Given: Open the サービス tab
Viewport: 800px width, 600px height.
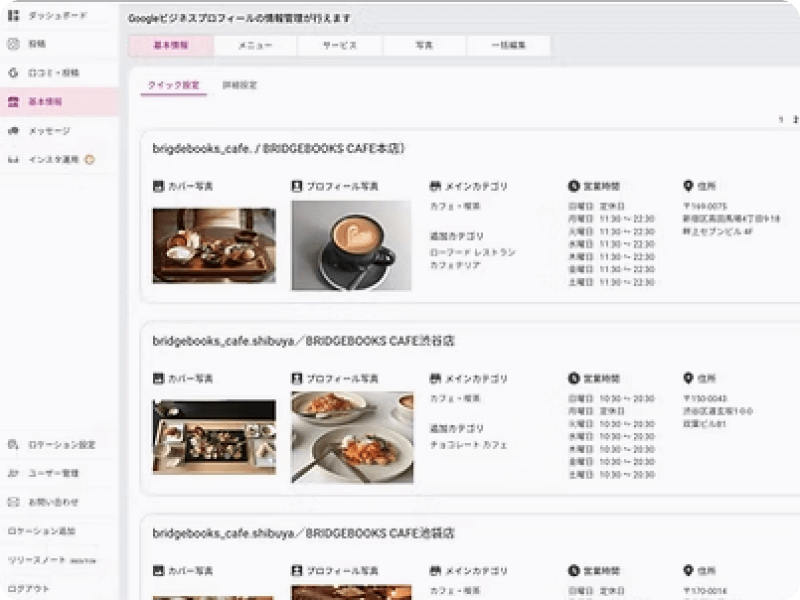Looking at the screenshot, I should coord(340,46).
